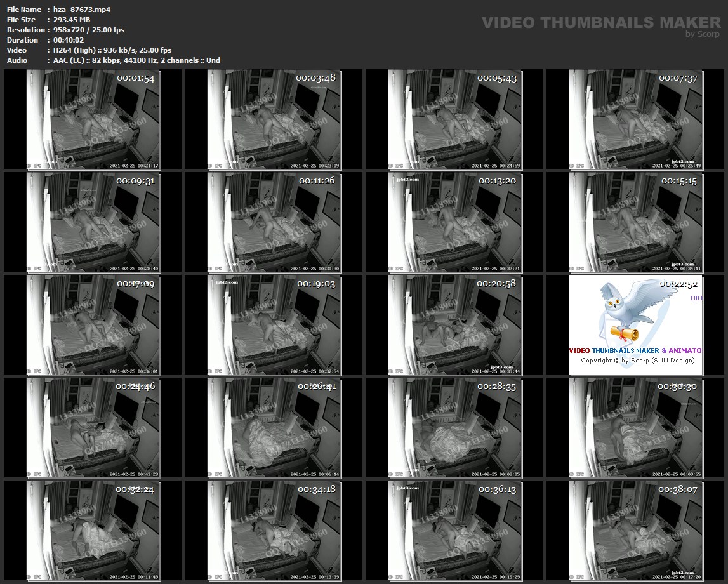Screen dimensions: 728x584
Task: Click the 'by Scorp' text under header logo
Action: pos(703,34)
